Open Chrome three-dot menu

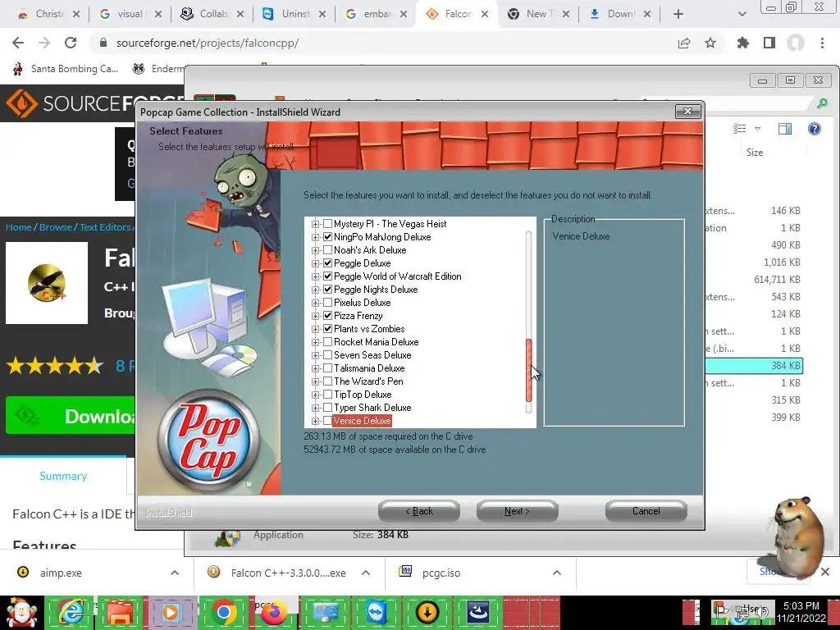tap(822, 43)
